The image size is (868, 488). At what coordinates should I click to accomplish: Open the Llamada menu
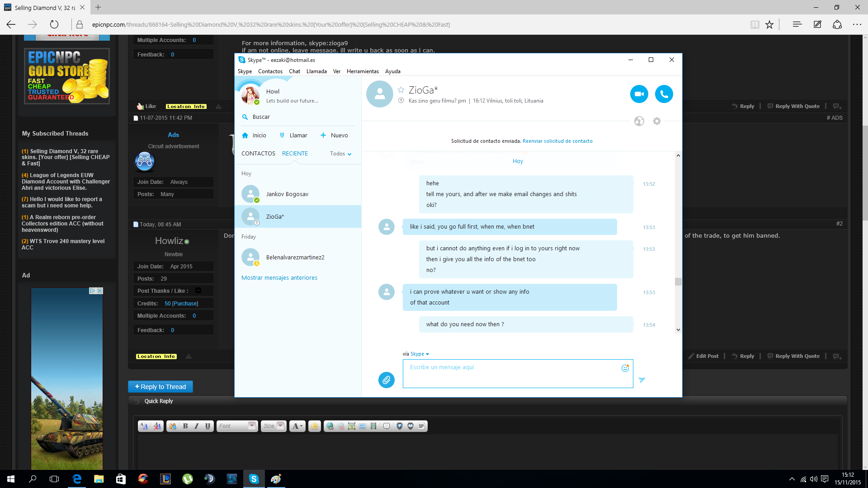316,71
